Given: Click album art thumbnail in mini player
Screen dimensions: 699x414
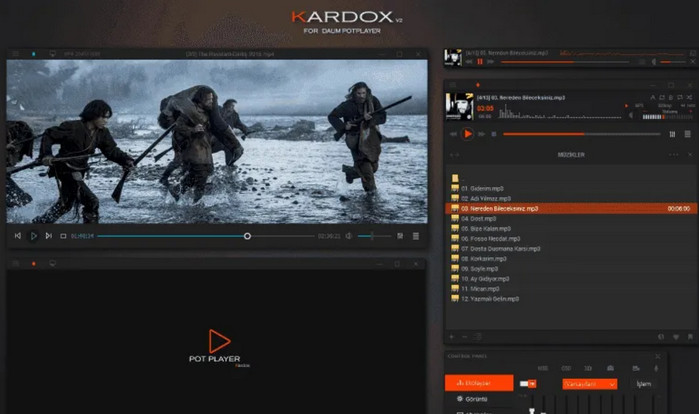Looking at the screenshot, I should coord(453,57).
